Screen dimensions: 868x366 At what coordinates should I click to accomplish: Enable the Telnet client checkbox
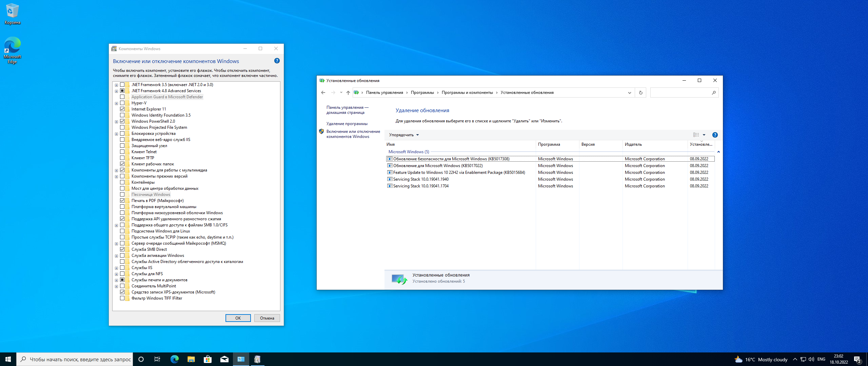pyautogui.click(x=122, y=152)
